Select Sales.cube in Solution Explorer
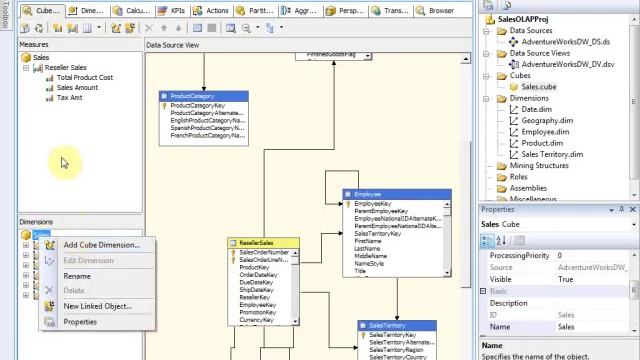Screen dimensions: 640x360 click(539, 87)
